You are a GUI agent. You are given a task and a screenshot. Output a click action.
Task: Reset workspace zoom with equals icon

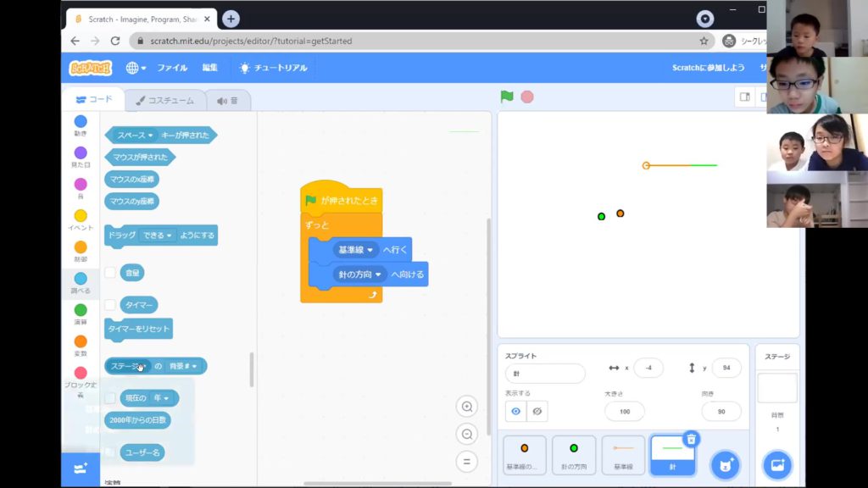point(466,462)
